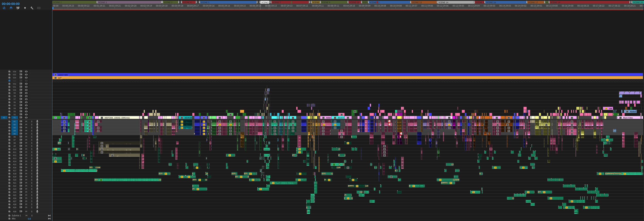Viewport: 644px width, 221px height.
Task: Target track A6 header label
Action: pyautogui.click(x=14, y=137)
